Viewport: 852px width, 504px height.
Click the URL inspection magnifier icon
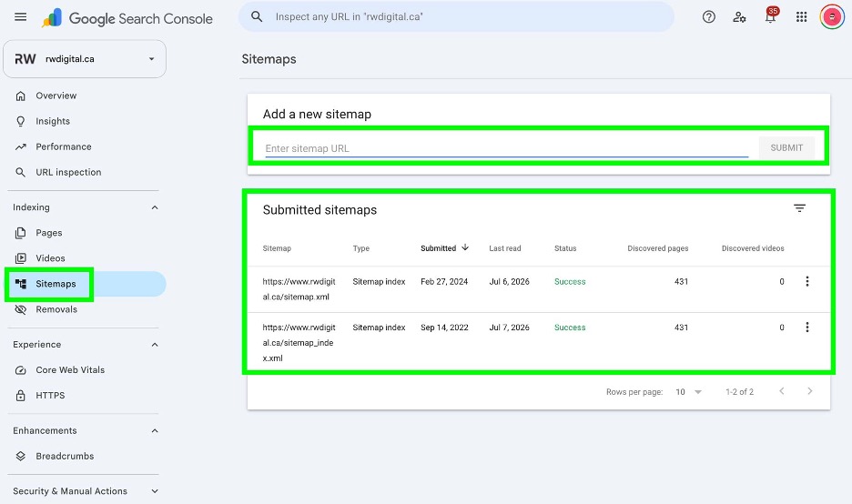tap(21, 172)
